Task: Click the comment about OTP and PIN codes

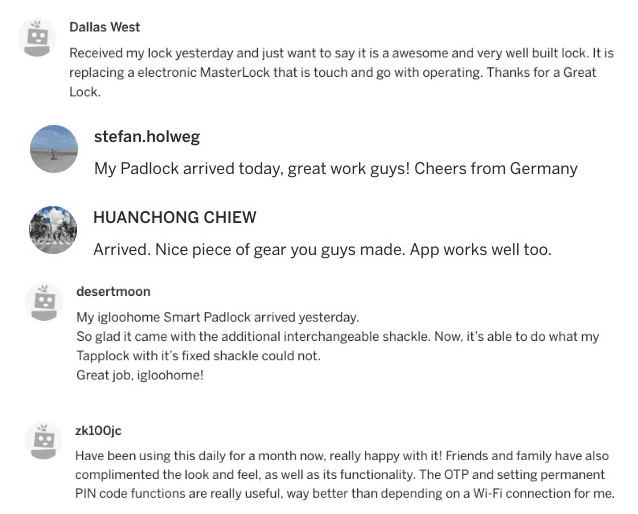Action: [345, 475]
